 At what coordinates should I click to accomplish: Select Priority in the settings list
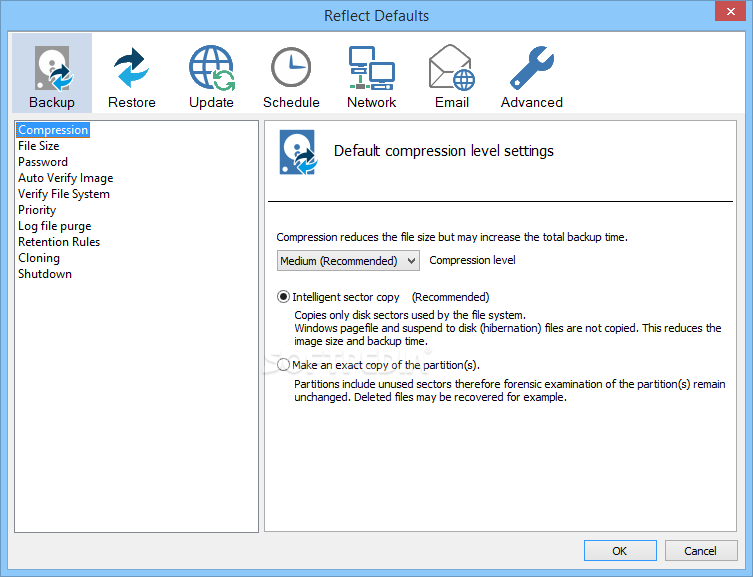[37, 210]
